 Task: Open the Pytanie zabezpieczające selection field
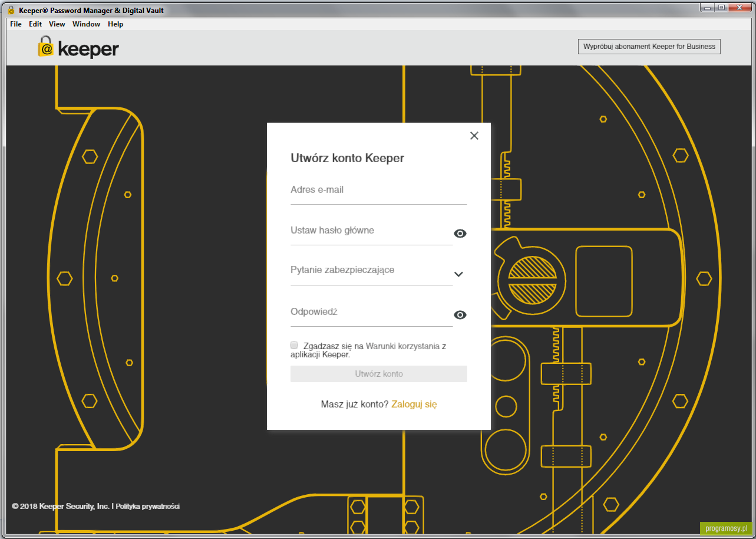(372, 273)
